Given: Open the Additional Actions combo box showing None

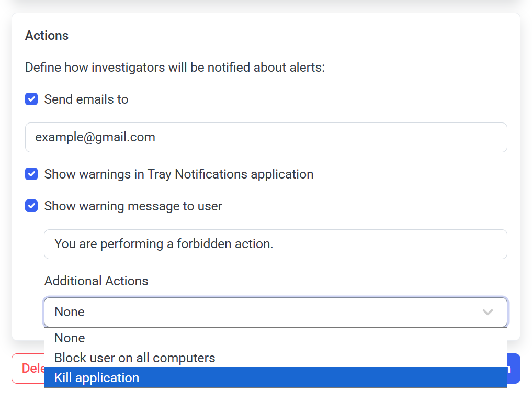Looking at the screenshot, I should coord(262,313).
